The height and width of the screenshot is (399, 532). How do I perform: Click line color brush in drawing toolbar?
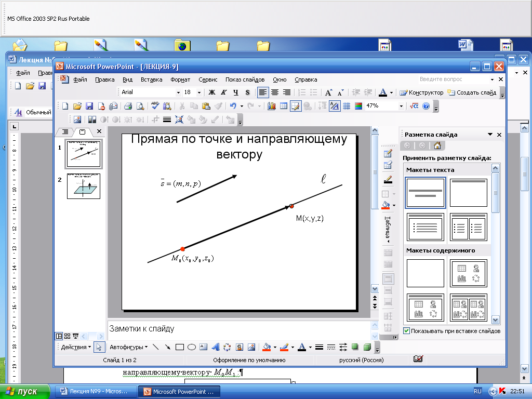(284, 347)
